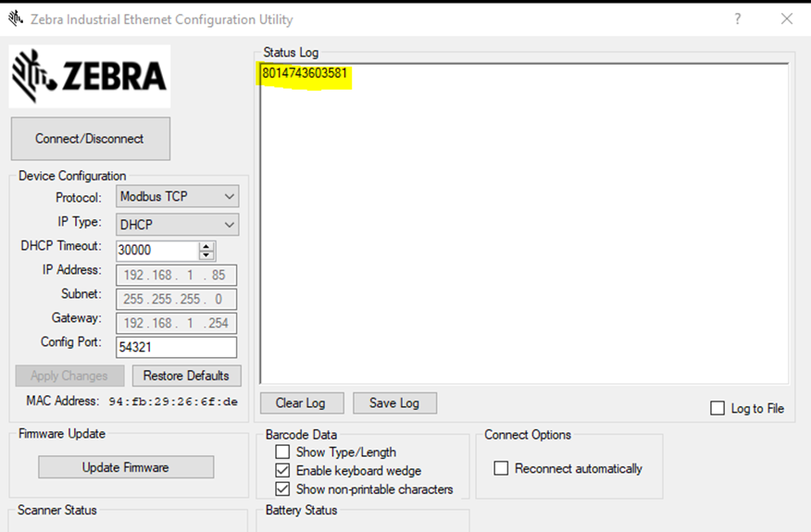Screen dimensions: 811x532
Task: Increase DHCP Timeout with up arrow
Action: point(206,246)
